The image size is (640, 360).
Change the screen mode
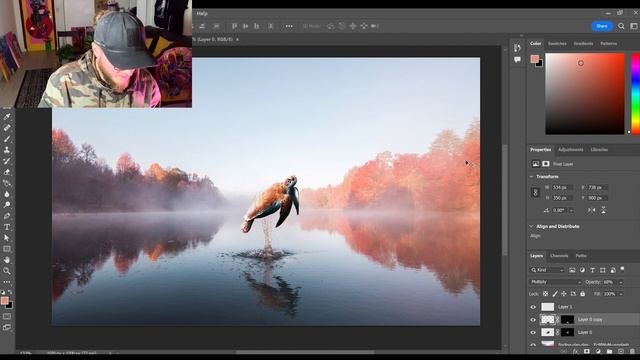click(7, 327)
